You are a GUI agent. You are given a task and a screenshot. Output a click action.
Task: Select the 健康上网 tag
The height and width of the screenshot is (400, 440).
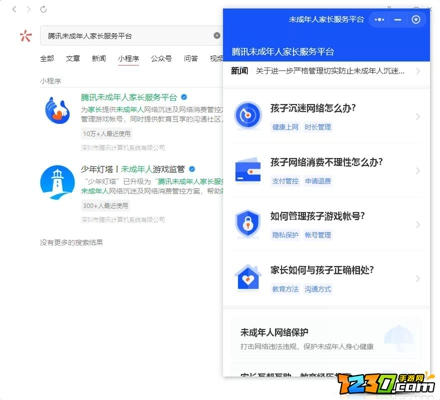[x=285, y=127]
